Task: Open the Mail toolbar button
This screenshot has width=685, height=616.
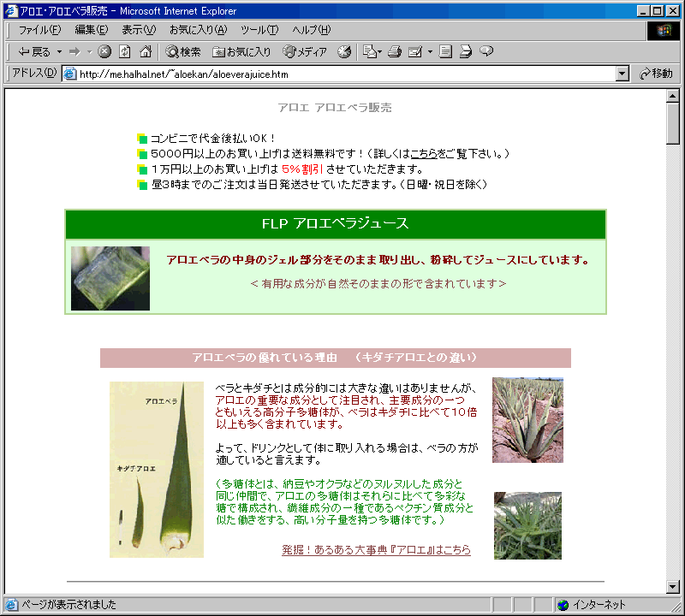Action: click(372, 51)
